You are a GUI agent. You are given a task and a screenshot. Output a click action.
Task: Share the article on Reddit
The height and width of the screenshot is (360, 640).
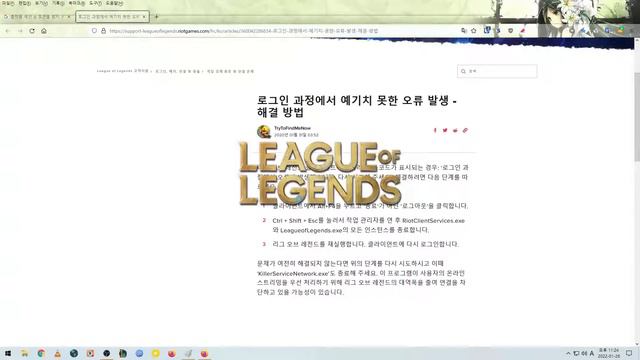coord(455,130)
